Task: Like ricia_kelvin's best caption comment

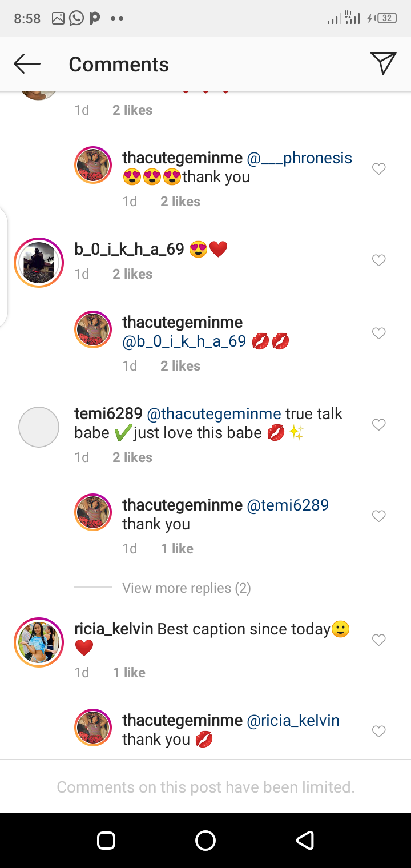Action: click(378, 640)
